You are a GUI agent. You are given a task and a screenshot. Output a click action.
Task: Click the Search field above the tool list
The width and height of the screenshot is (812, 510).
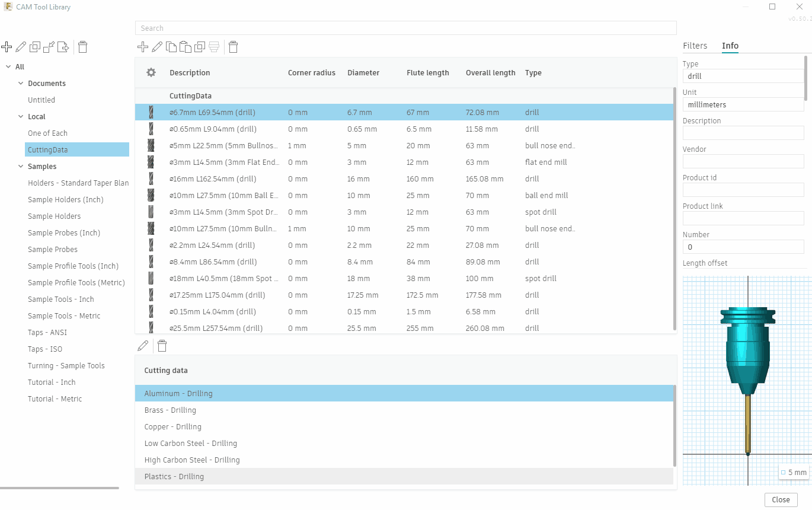(405, 28)
